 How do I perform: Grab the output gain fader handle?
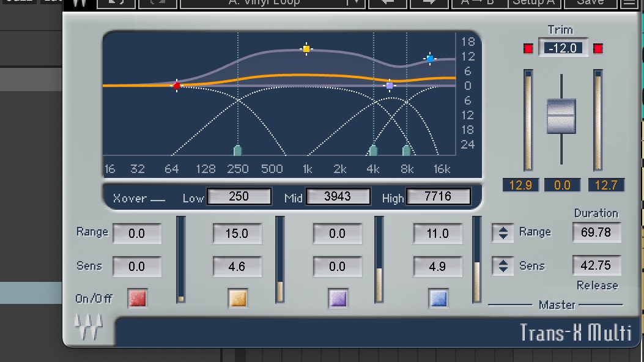click(561, 116)
